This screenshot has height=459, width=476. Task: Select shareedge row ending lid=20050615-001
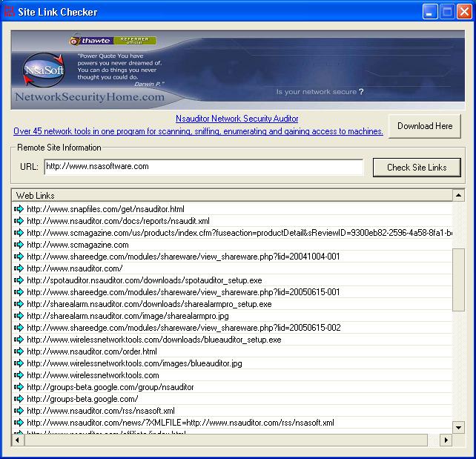[x=232, y=291]
